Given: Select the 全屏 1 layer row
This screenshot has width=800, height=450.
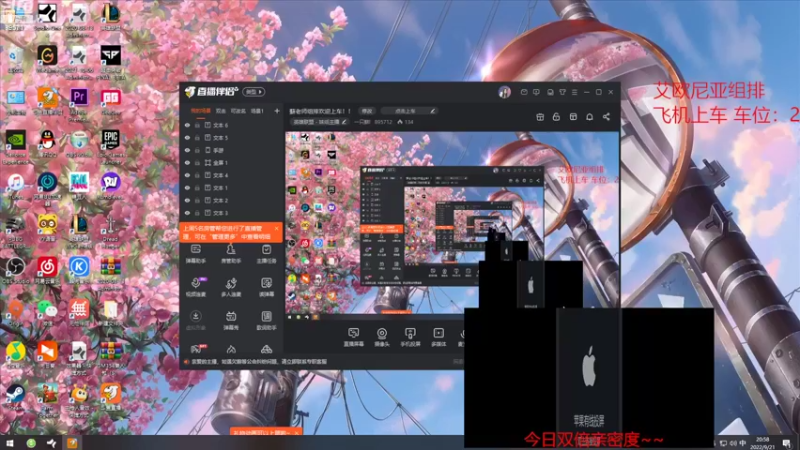Looking at the screenshot, I should tap(231, 163).
